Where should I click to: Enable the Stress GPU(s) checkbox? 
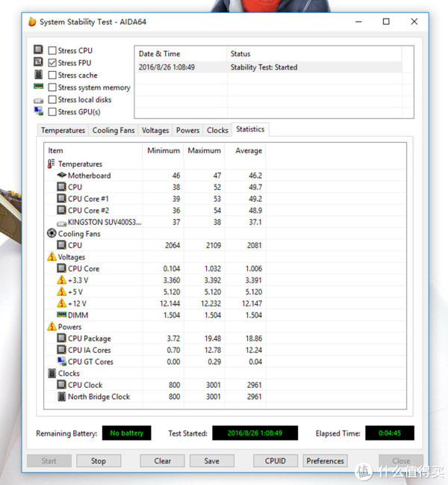point(52,111)
